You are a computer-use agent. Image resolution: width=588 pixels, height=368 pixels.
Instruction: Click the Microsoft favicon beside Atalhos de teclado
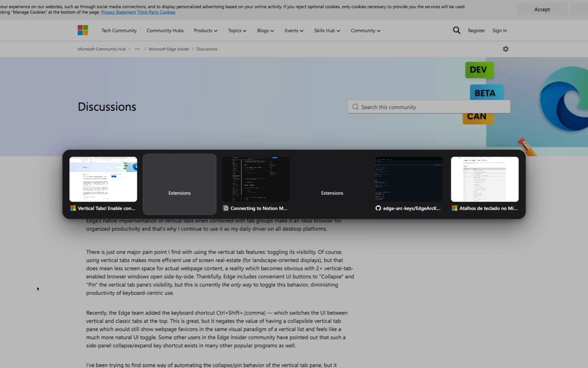coord(454,208)
